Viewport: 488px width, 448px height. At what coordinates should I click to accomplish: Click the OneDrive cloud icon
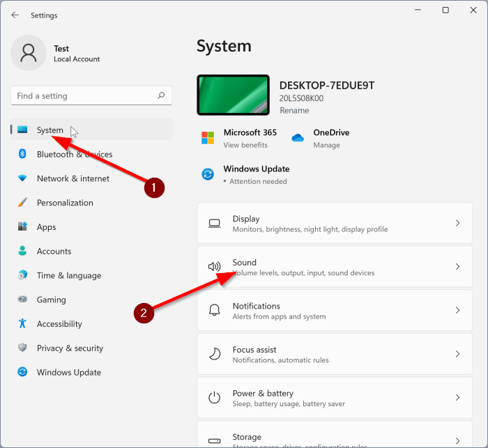pos(298,137)
